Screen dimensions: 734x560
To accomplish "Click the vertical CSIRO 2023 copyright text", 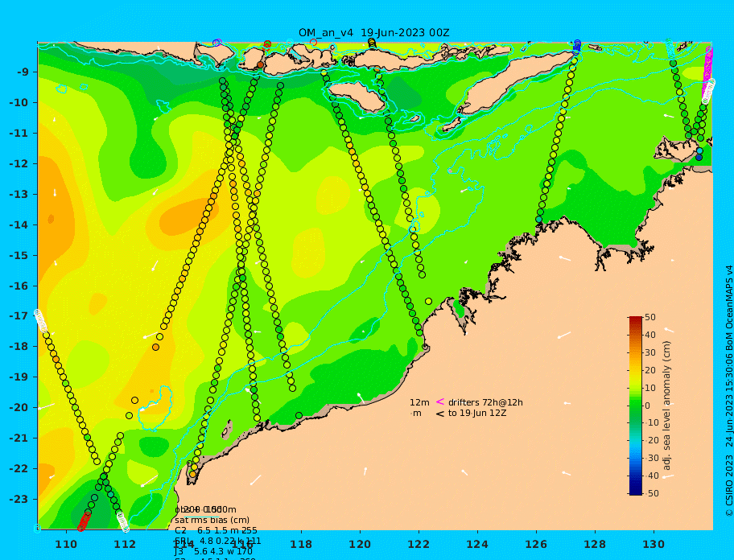I will (x=729, y=392).
